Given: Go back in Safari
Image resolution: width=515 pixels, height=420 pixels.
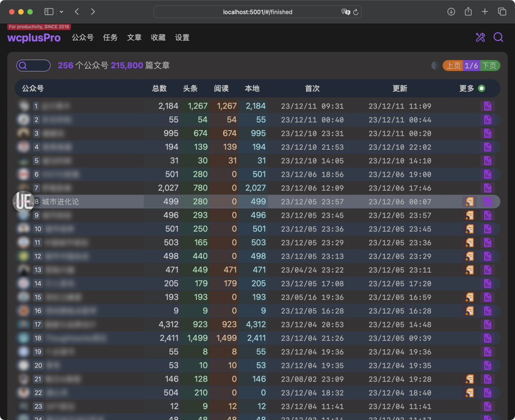Looking at the screenshot, I should tap(77, 12).
